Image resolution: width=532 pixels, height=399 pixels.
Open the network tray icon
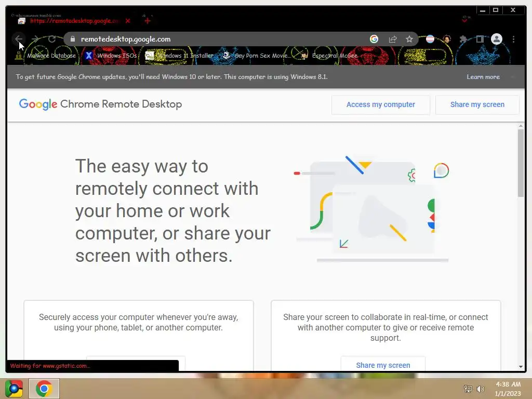tap(468, 389)
